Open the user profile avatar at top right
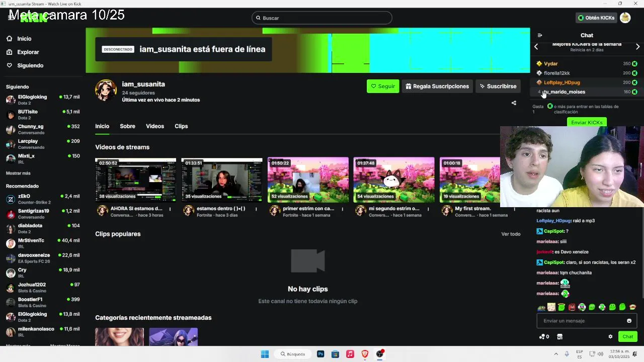The height and width of the screenshot is (362, 644). (625, 18)
